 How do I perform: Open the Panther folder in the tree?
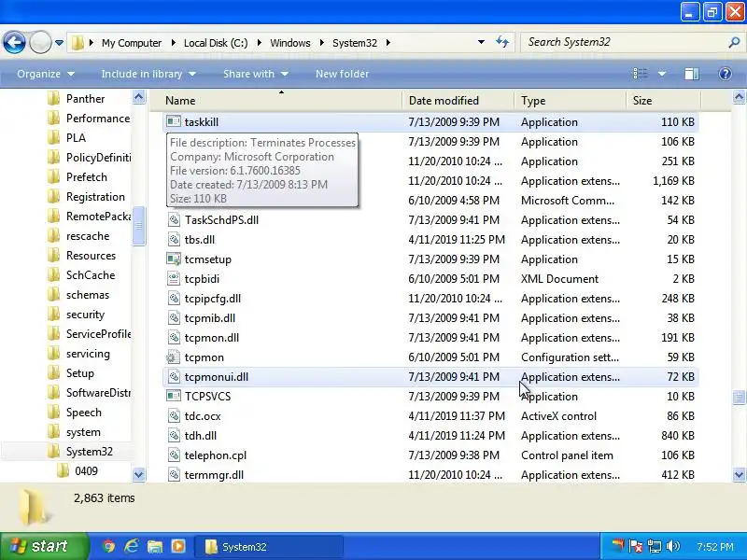pyautogui.click(x=85, y=99)
